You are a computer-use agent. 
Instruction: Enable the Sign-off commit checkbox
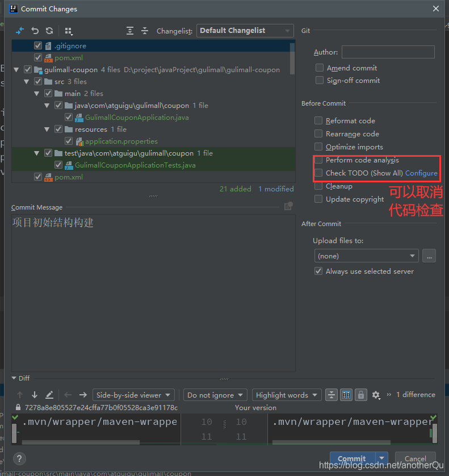pyautogui.click(x=320, y=80)
